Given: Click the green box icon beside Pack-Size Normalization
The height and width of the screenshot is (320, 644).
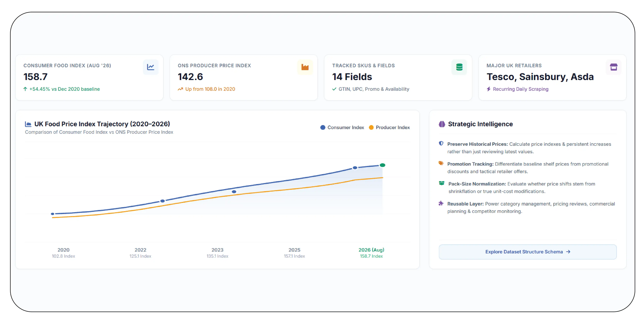Looking at the screenshot, I should 442,183.
